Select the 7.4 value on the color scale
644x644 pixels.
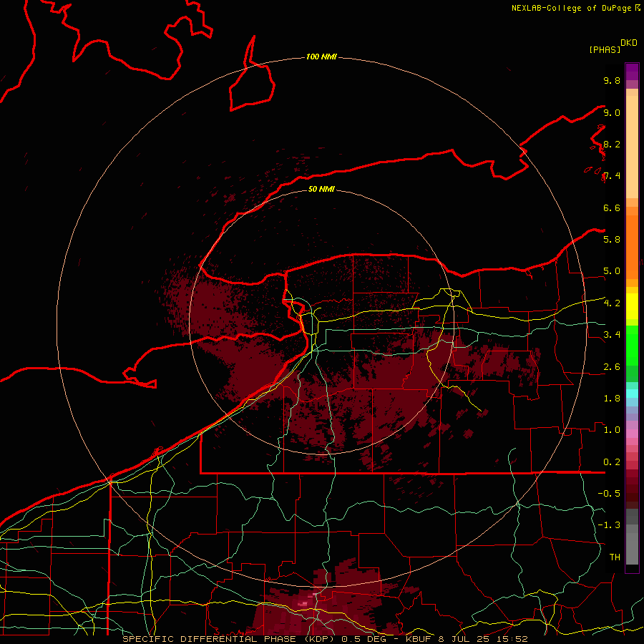[612, 176]
